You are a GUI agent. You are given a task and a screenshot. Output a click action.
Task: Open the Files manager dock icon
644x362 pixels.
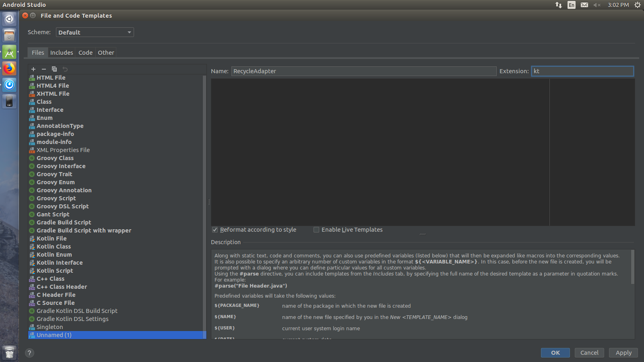coord(9,35)
